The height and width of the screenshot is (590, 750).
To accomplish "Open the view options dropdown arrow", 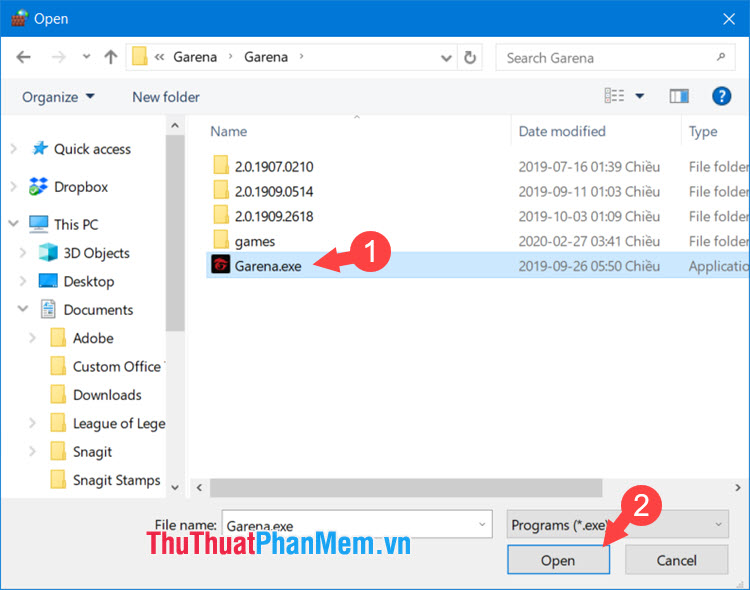I will [639, 96].
